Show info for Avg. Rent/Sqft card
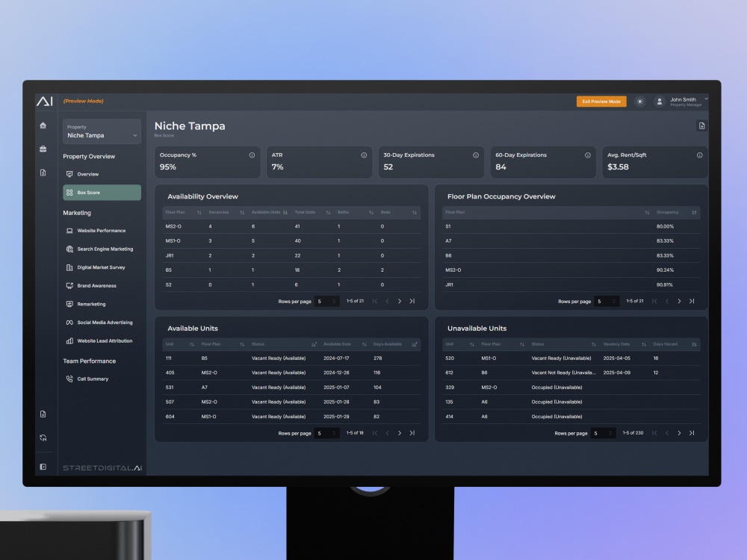This screenshot has width=747, height=560. click(699, 155)
